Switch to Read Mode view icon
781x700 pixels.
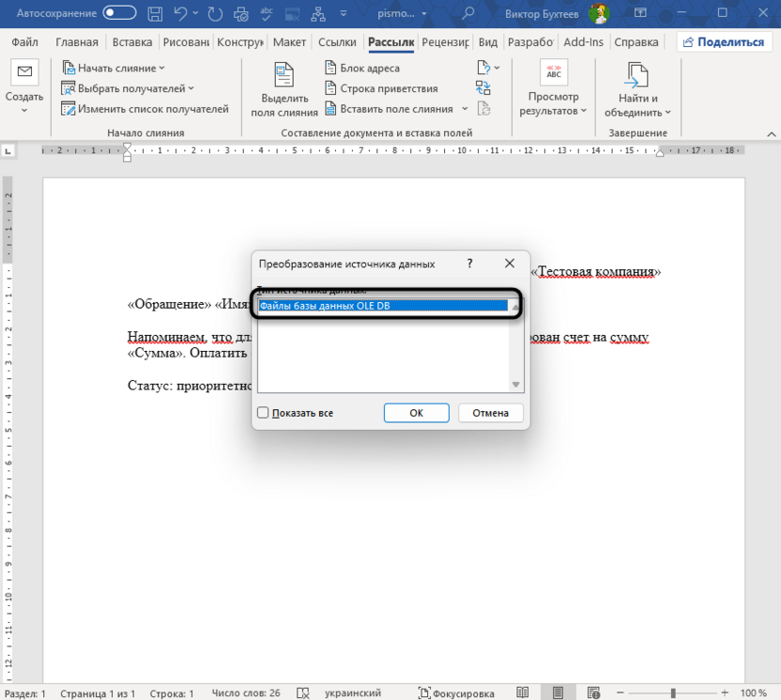pyautogui.click(x=523, y=692)
